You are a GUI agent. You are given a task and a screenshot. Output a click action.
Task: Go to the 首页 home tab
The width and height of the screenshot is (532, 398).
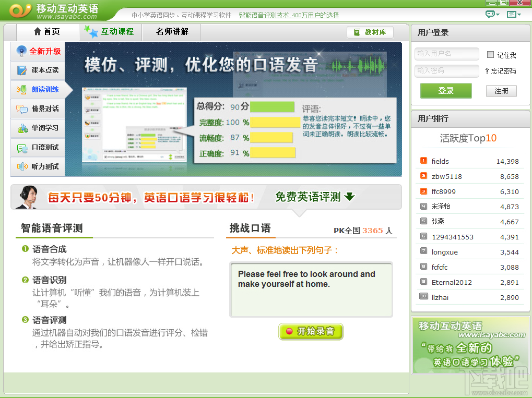(47, 32)
